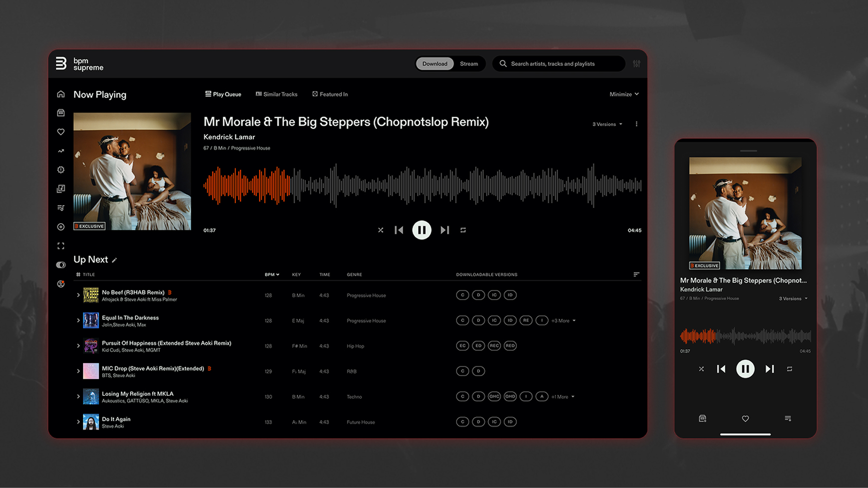Open the filter sliders icon beside search
Screen dimensions: 868x488
[636, 64]
